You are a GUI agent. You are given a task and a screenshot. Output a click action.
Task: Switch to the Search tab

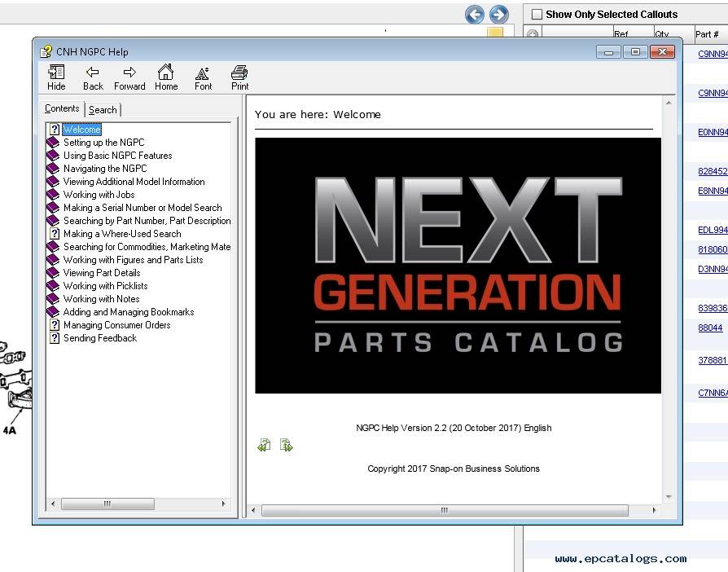(103, 110)
